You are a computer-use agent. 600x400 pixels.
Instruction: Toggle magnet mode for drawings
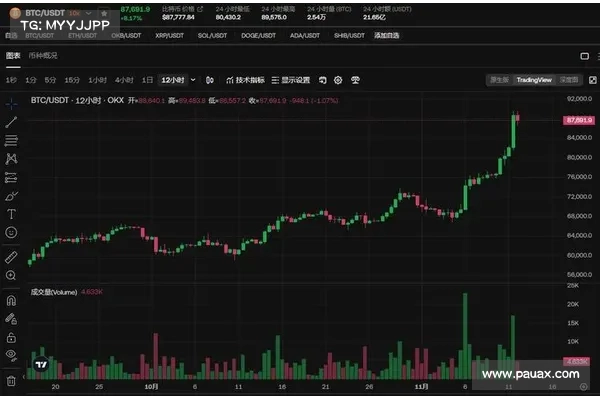11,300
